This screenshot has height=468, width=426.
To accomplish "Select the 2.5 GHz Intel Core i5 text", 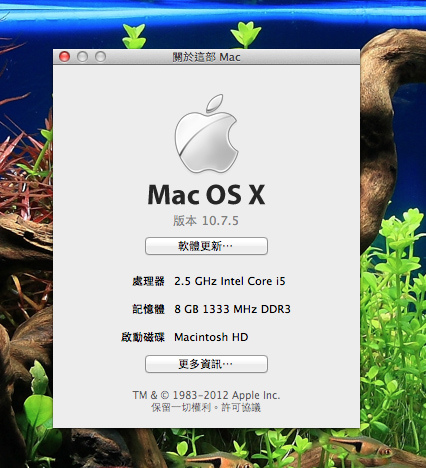I will click(230, 281).
